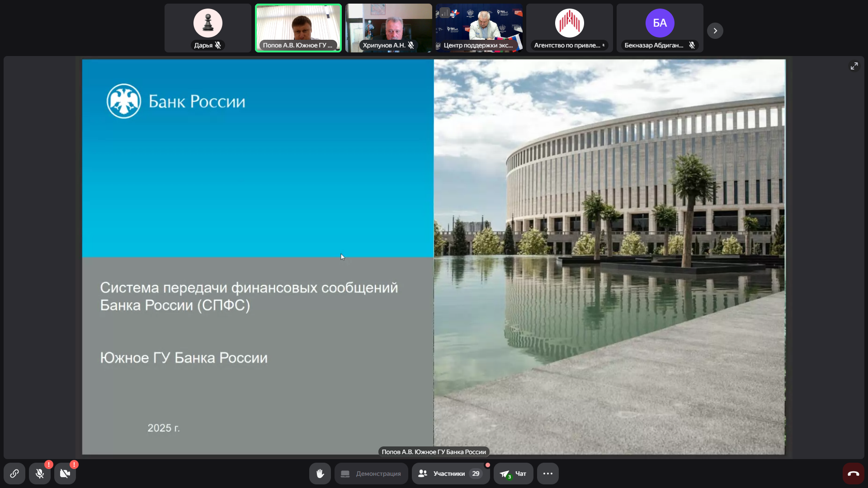The image size is (868, 488).
Task: Click the muted mic icon next to Дарья
Action: tap(218, 45)
